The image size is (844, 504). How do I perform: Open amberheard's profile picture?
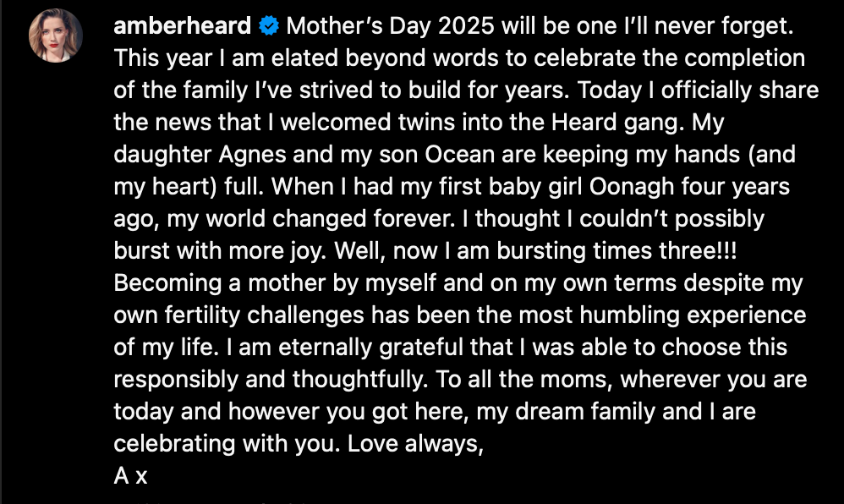[x=56, y=36]
